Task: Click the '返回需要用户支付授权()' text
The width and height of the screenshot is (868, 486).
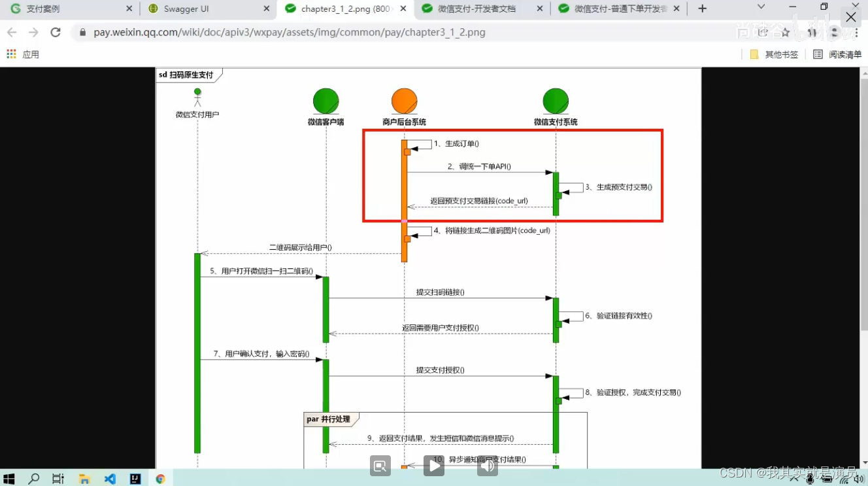Action: click(441, 328)
